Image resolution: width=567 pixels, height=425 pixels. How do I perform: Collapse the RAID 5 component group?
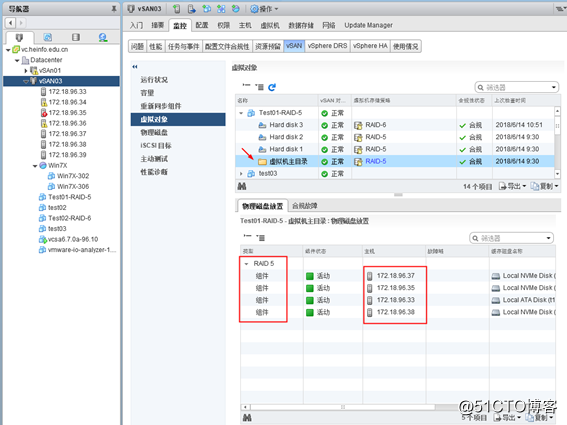click(246, 264)
